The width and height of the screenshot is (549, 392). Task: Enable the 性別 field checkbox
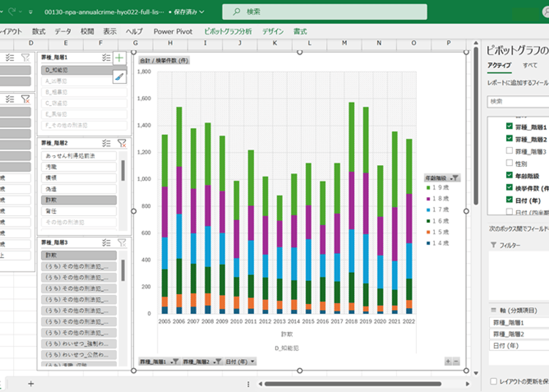tap(509, 163)
